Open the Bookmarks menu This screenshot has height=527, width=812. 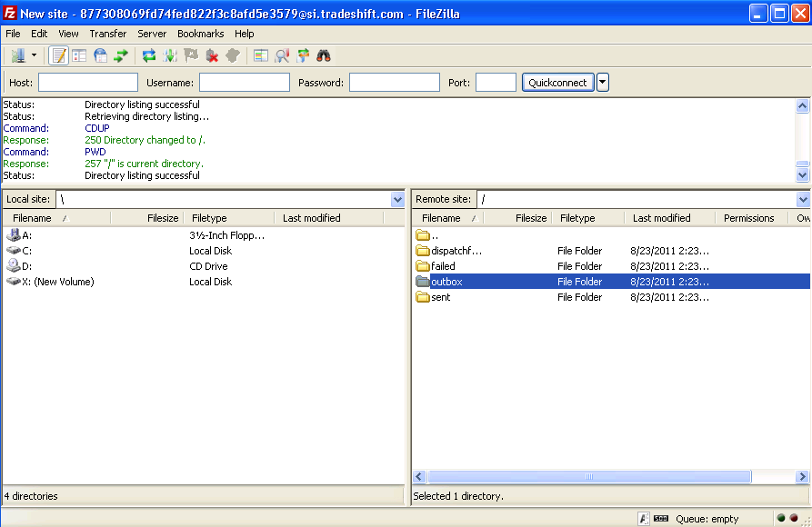pyautogui.click(x=200, y=34)
